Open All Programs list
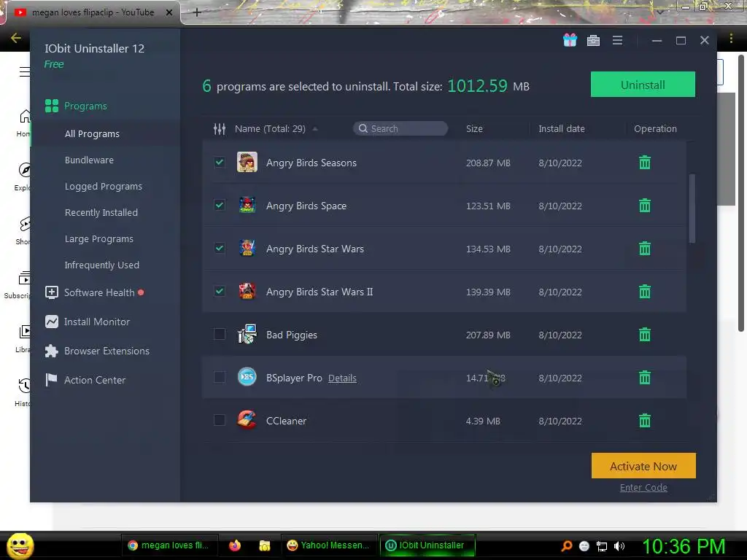Screen dimensions: 747x560 [92, 134]
